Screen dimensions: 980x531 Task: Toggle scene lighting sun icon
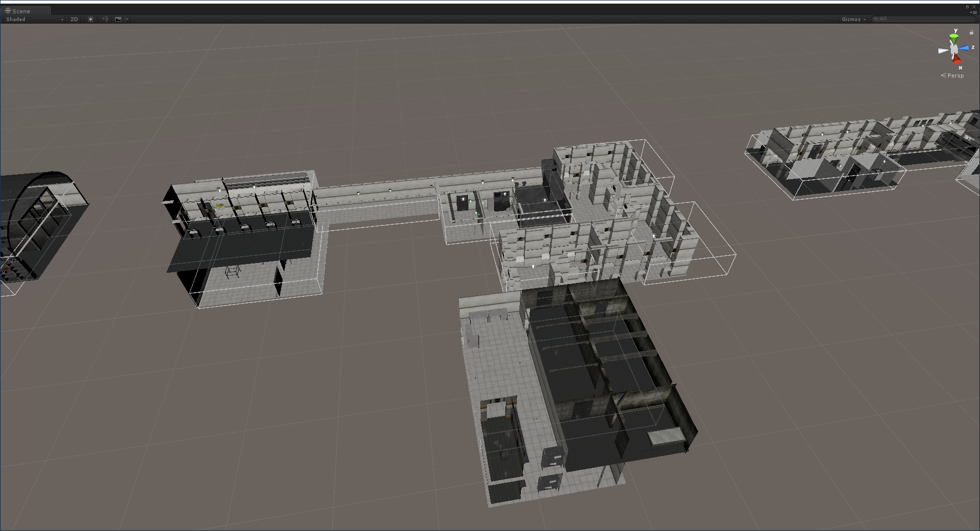(x=91, y=19)
